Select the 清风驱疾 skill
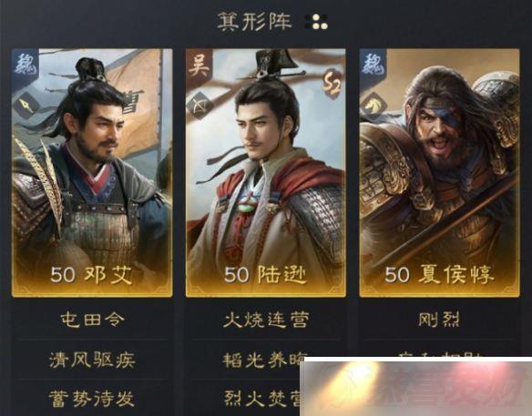The width and height of the screenshot is (532, 416). pyautogui.click(x=92, y=360)
